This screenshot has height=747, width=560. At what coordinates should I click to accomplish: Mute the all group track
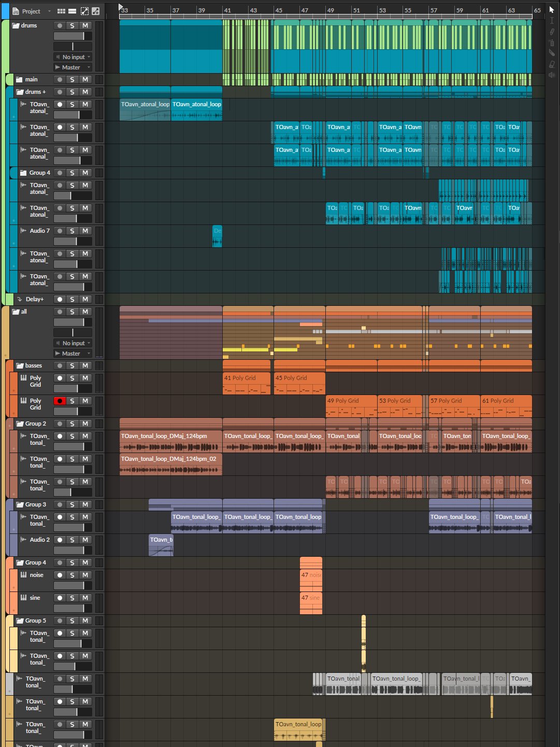coord(85,312)
